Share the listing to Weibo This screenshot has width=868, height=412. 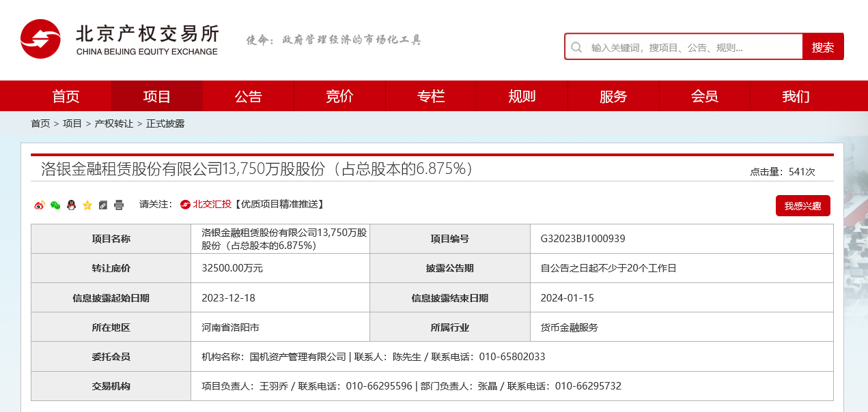pos(39,205)
